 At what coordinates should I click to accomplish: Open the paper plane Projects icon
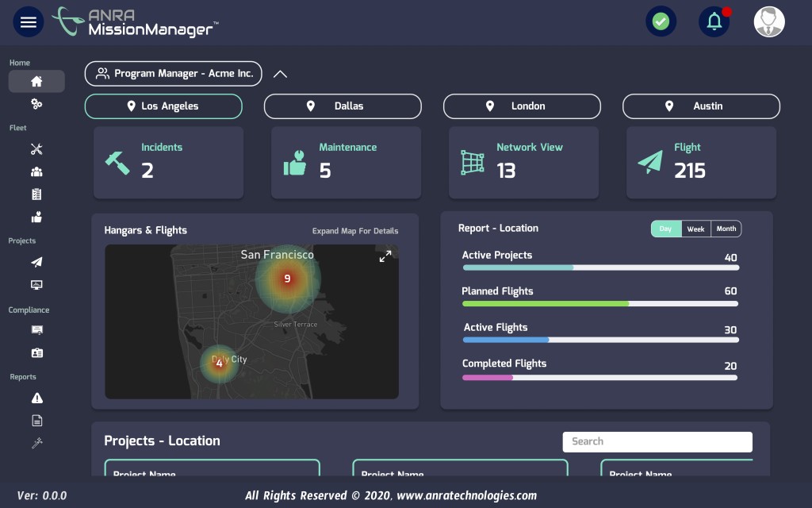pos(36,262)
